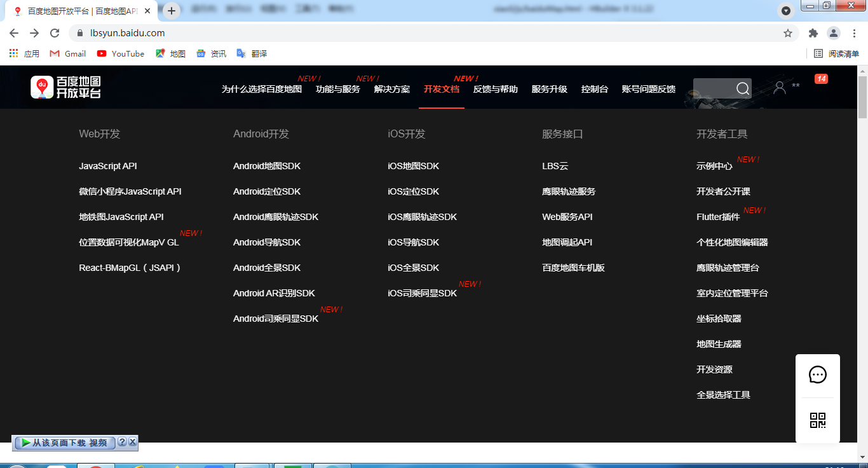This screenshot has width=868, height=468.
Task: Bookmark page with the star icon
Action: [788, 33]
